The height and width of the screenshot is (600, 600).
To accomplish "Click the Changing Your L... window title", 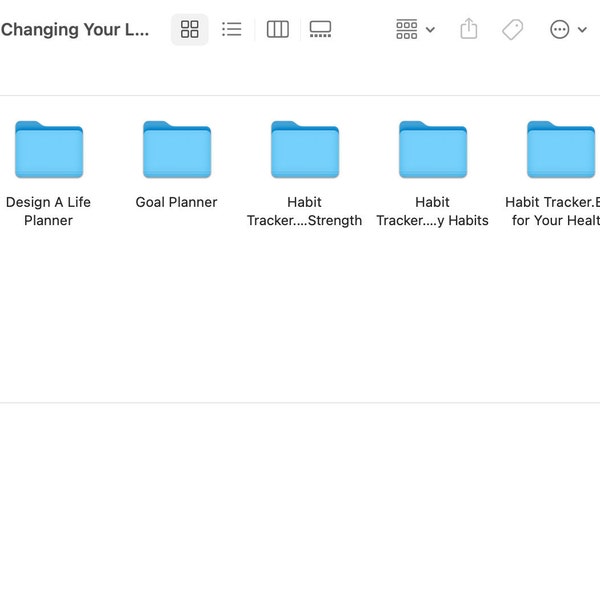I will click(x=75, y=29).
